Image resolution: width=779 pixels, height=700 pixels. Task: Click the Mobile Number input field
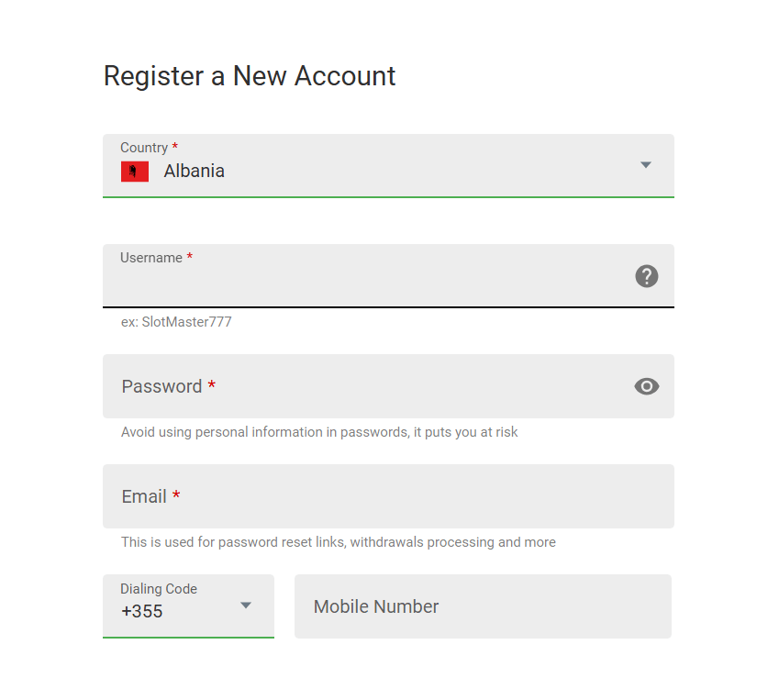483,606
